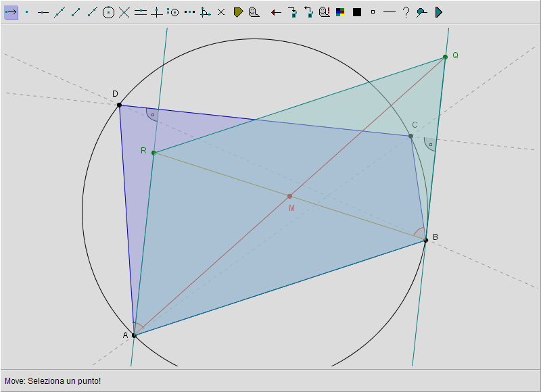Image resolution: width=541 pixels, height=392 pixels.
Task: Select the Circle tool
Action: 108,12
